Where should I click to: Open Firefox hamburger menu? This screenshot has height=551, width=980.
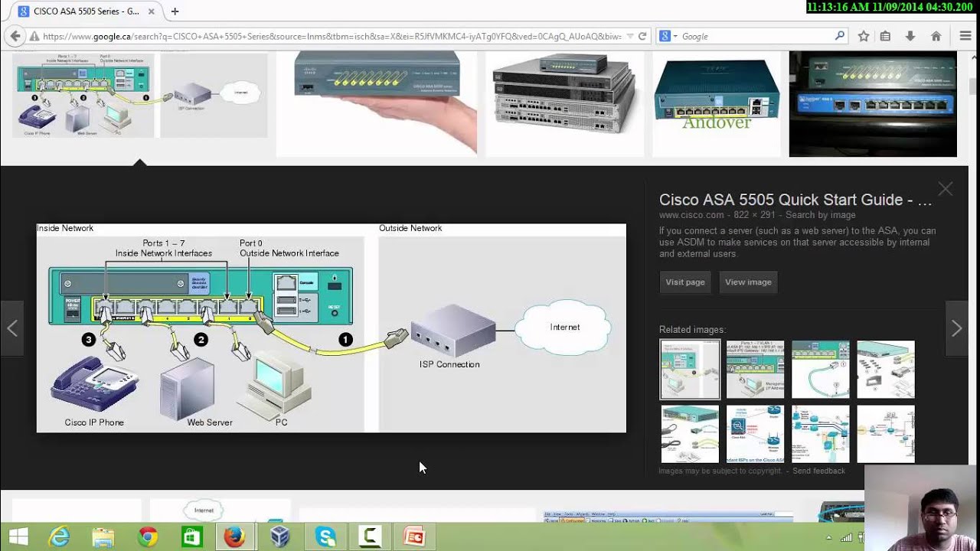tap(965, 36)
